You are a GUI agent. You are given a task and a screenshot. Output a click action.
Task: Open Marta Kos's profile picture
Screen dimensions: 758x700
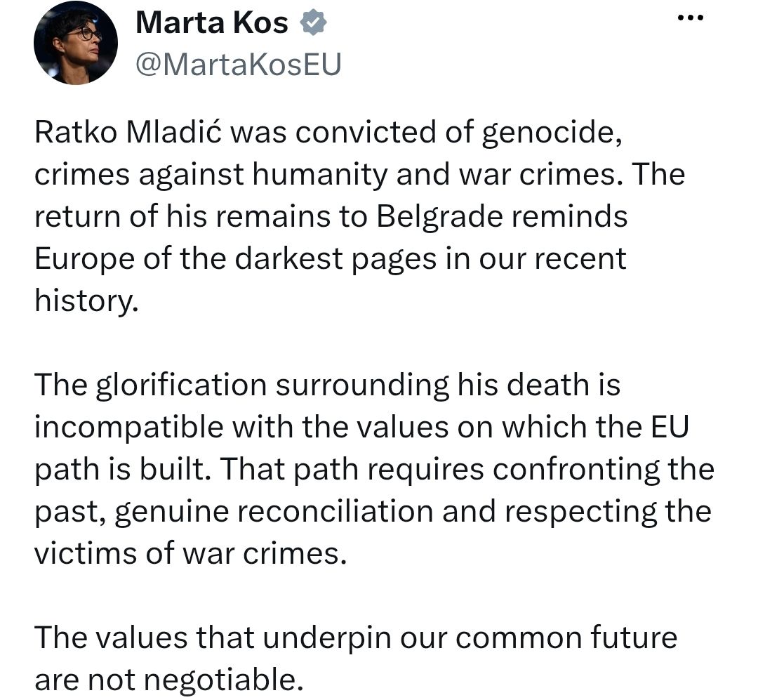point(75,43)
